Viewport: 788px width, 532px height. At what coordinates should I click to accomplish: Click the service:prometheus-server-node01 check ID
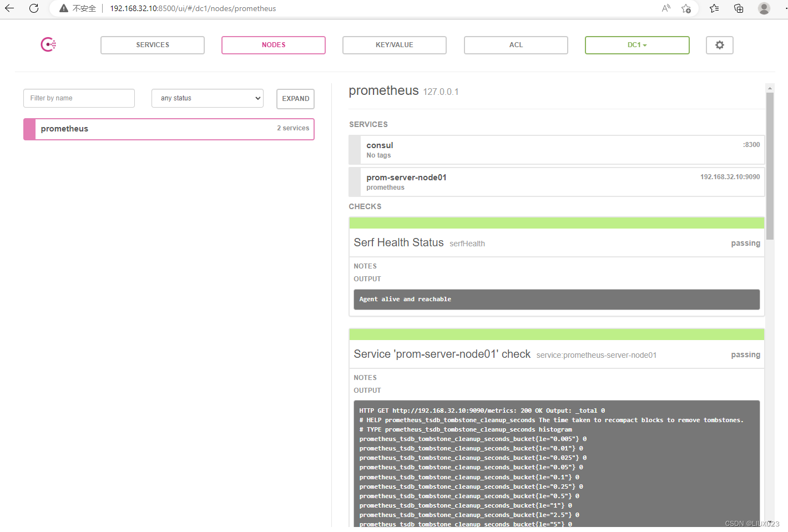[597, 356]
